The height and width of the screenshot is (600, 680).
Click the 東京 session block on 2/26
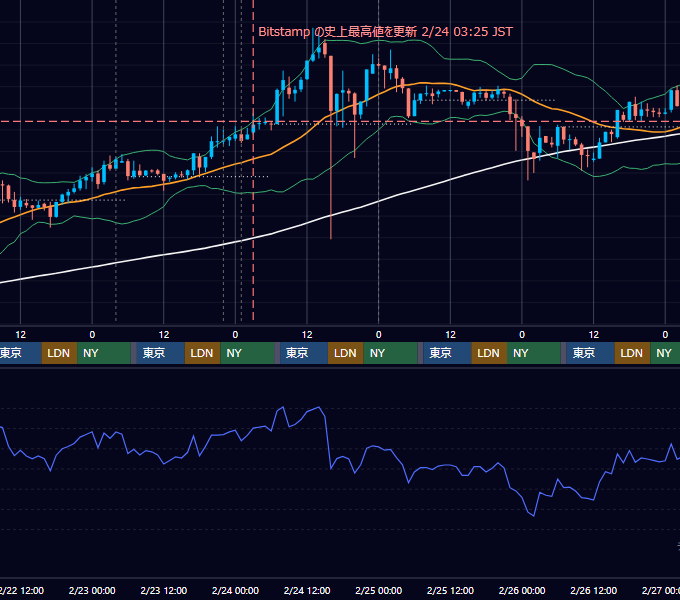point(590,353)
